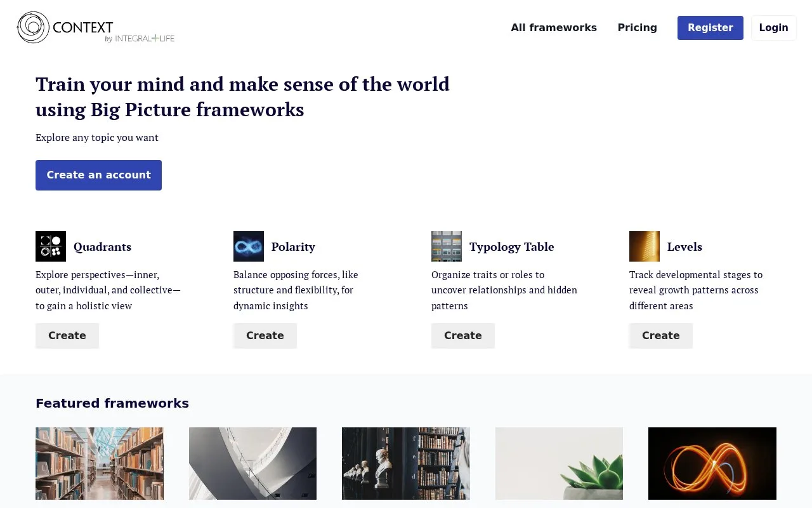Click the Register button
Viewport: 812px width, 508px height.
tap(710, 28)
